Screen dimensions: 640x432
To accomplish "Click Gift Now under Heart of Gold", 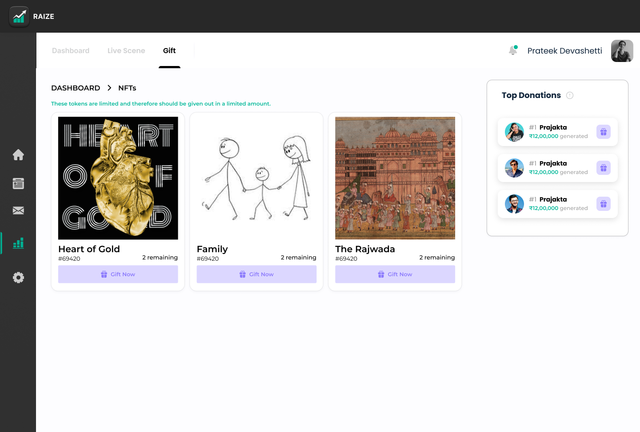I will (118, 274).
